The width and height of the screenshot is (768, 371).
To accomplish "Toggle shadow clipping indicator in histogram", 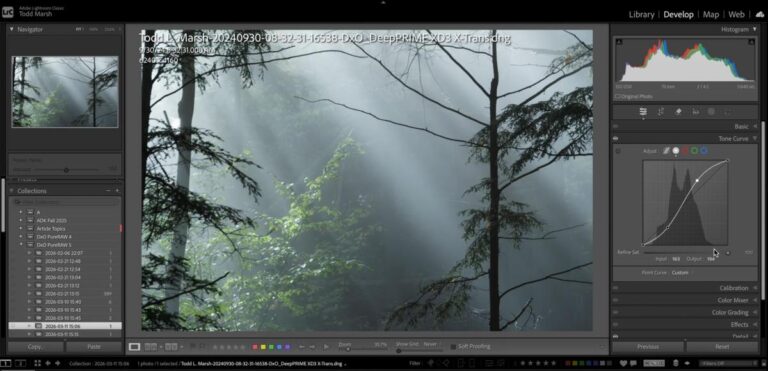I will tap(619, 42).
